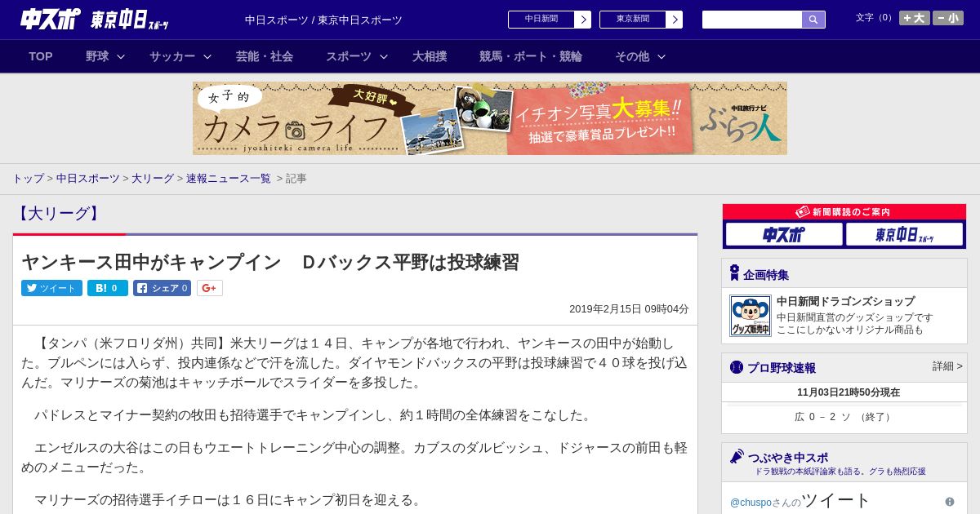Click 中スポ subscription guide button
The image size is (980, 514).
784,234
